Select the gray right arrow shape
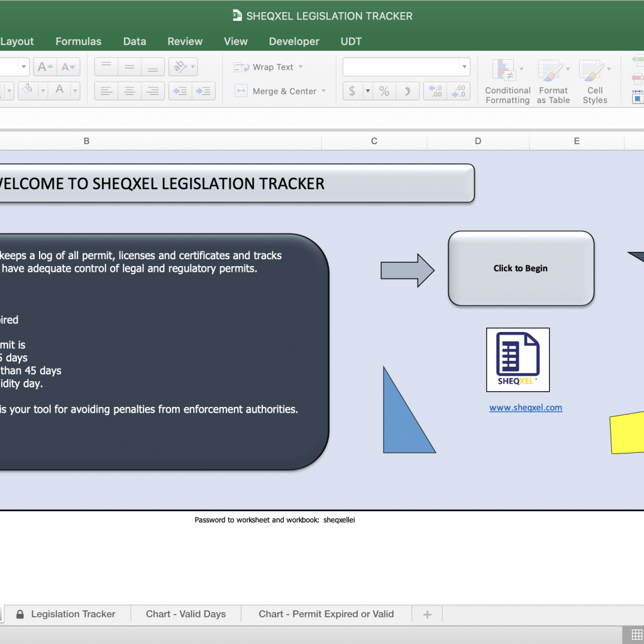 408,270
